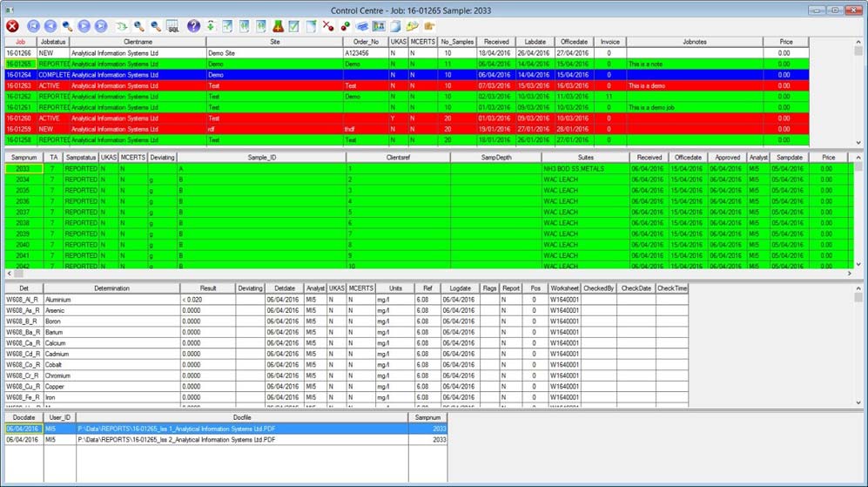Select the Iss 1 PDF report document row
The image size is (868, 487).
coord(225,429)
